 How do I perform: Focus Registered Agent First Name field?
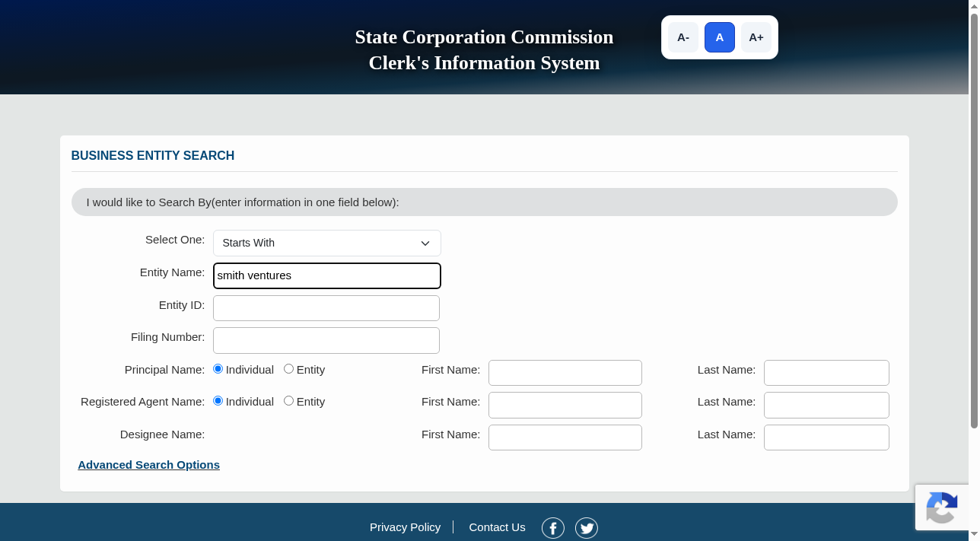click(x=565, y=405)
